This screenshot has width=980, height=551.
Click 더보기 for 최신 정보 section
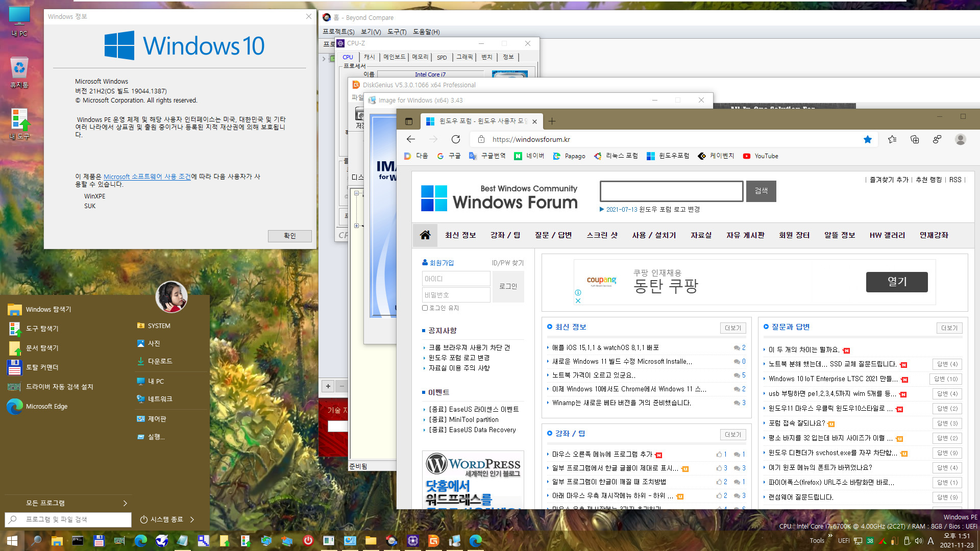point(732,328)
